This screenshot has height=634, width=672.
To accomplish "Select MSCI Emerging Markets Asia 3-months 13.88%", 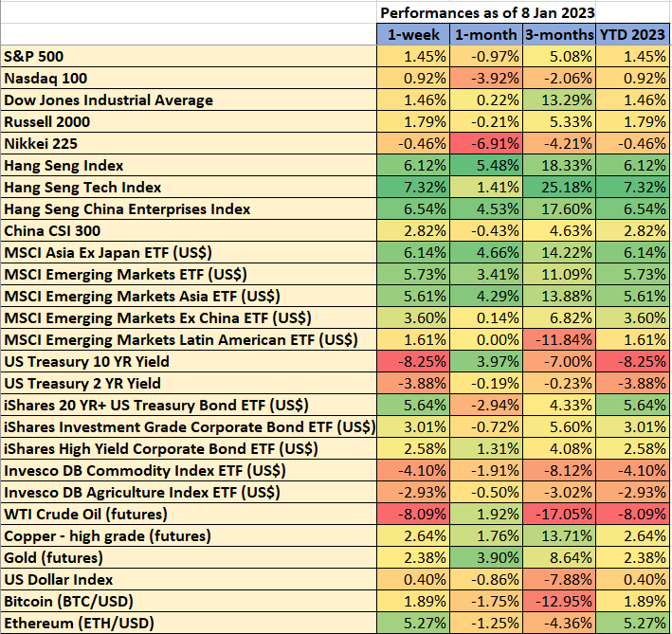I will pos(559,297).
